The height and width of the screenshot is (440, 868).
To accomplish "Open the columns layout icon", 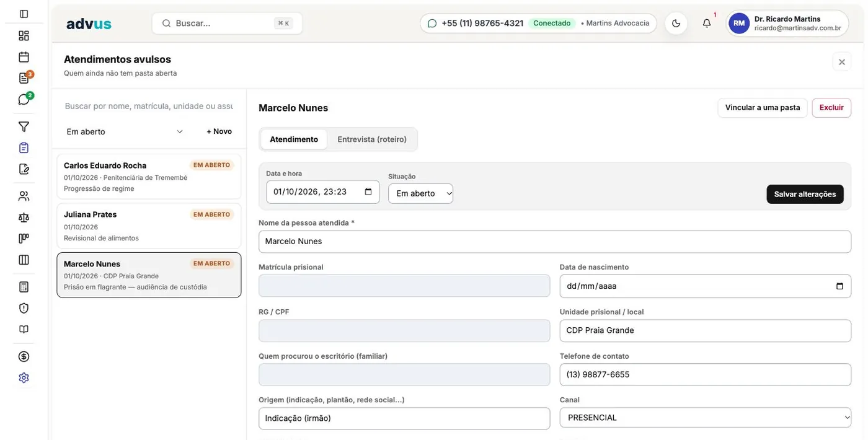I will coord(24,260).
